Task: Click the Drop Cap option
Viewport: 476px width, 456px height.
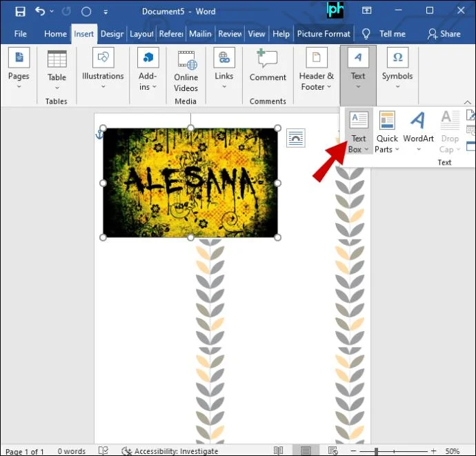Action: coord(450,132)
